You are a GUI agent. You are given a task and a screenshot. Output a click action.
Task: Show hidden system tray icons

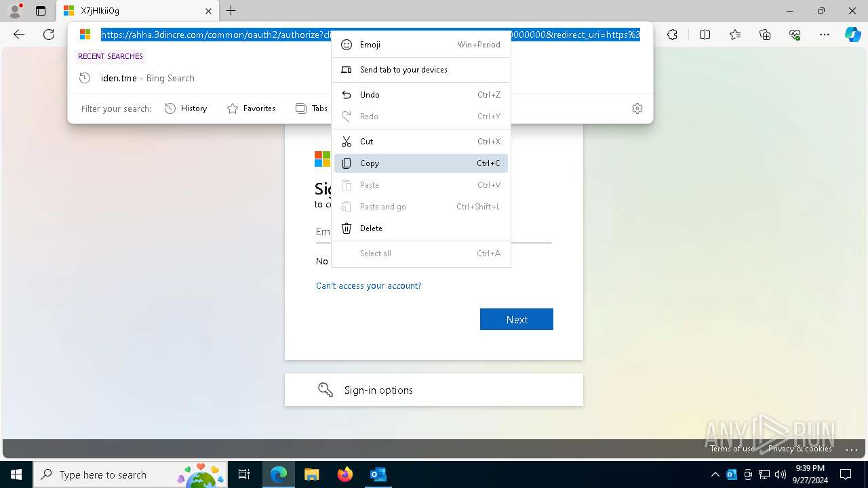coord(715,474)
